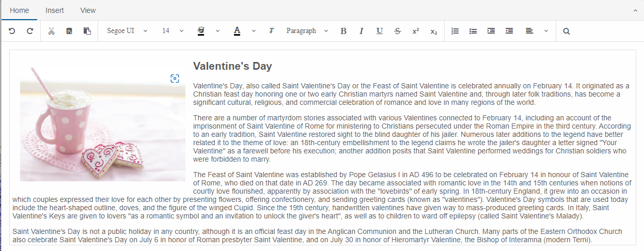644x251 pixels.
Task: Click the Paste icon
Action: (x=87, y=31)
